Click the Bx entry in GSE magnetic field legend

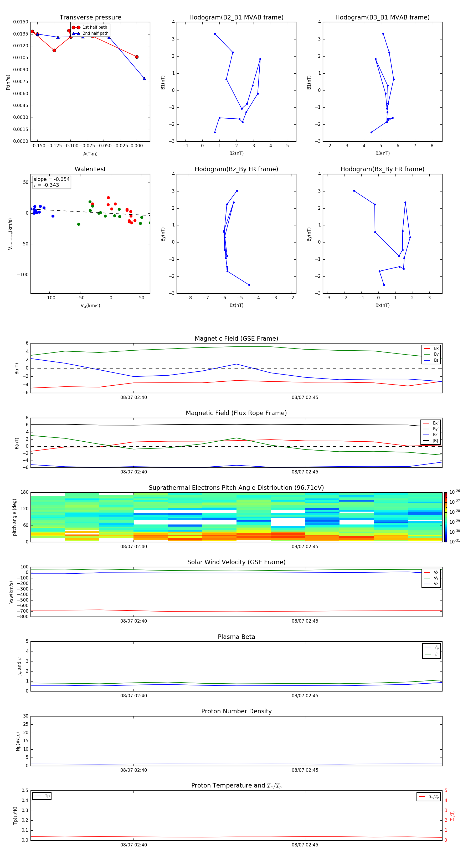tap(431, 349)
